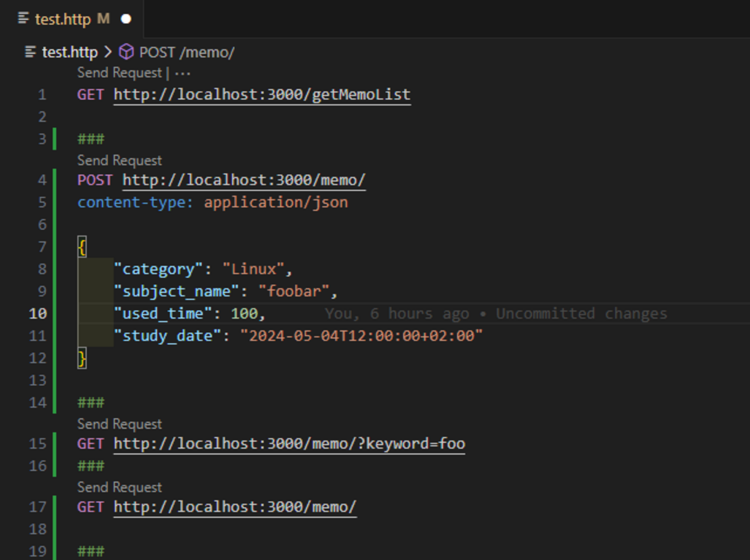
Task: Select the test.http editor tab
Action: (63, 19)
